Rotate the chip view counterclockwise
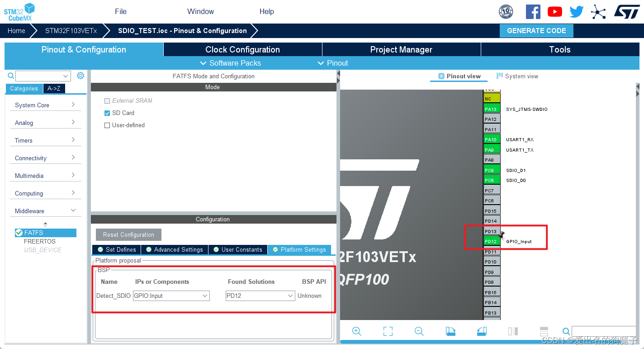 click(482, 331)
